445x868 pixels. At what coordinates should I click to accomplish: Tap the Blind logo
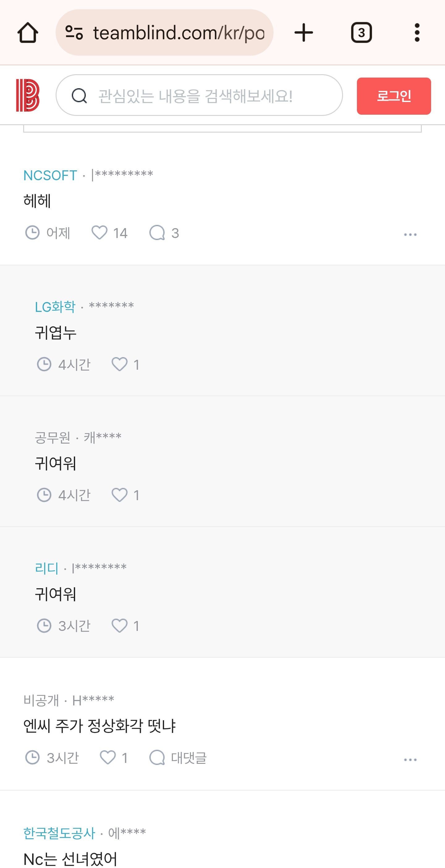(28, 95)
